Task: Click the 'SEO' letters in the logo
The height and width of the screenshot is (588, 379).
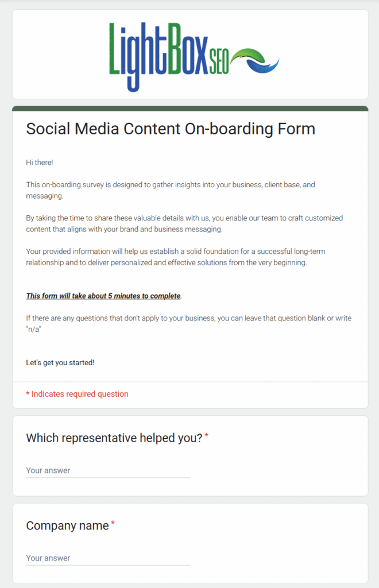Action: pos(219,61)
